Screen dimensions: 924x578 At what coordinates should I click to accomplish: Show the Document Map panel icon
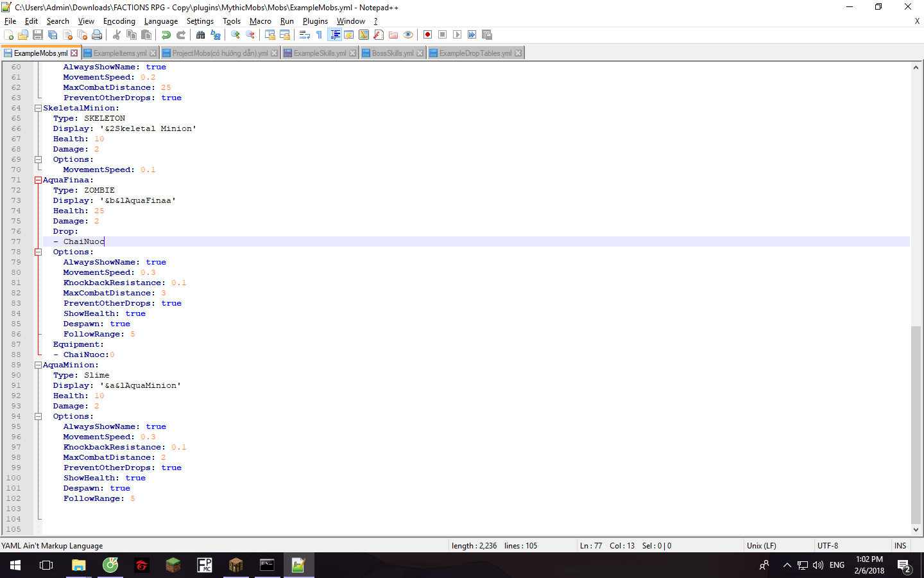(364, 35)
